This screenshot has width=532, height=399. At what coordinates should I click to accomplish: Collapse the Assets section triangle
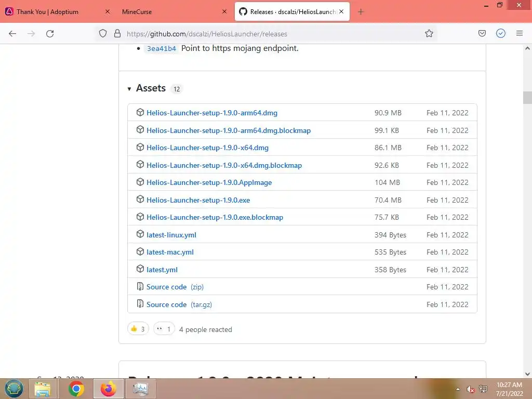tap(129, 89)
